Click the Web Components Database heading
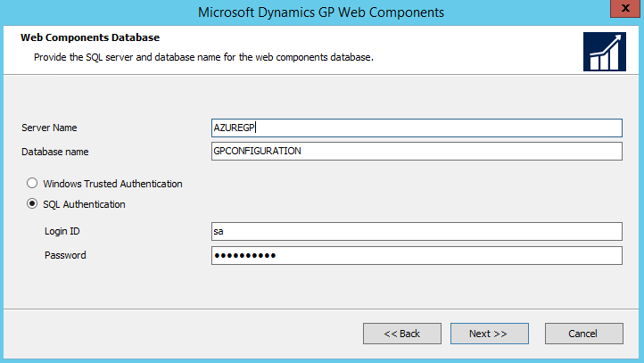The width and height of the screenshot is (644, 363). (x=89, y=37)
